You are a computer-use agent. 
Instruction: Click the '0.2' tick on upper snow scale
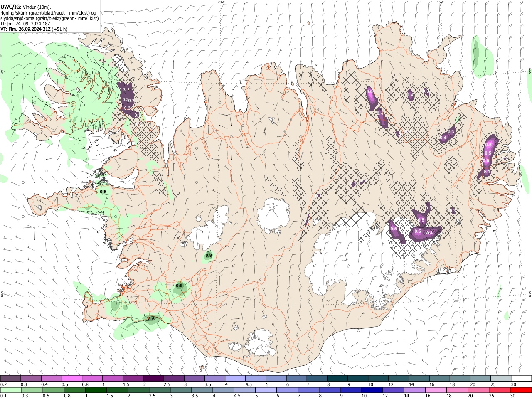(x=3, y=384)
